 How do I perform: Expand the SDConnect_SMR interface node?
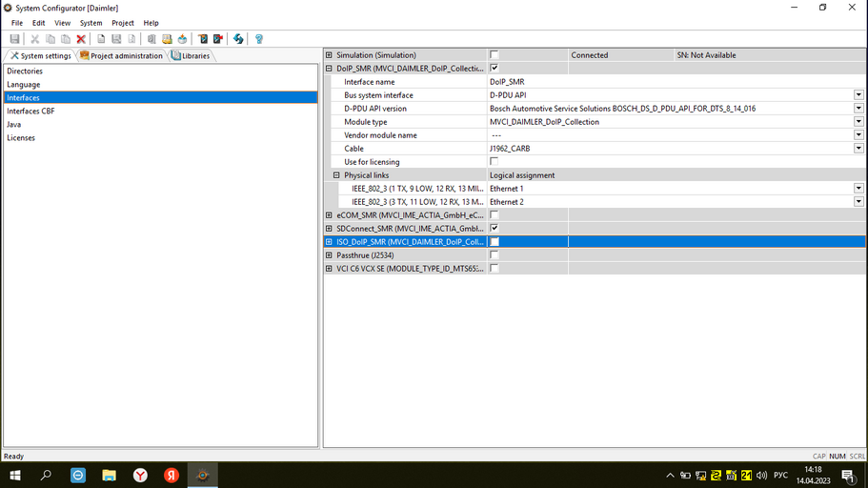click(x=329, y=228)
